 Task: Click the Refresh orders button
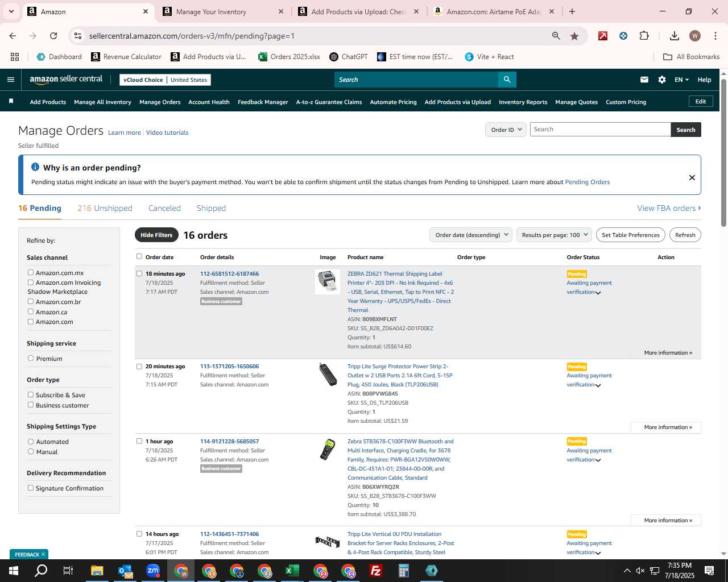coord(685,235)
